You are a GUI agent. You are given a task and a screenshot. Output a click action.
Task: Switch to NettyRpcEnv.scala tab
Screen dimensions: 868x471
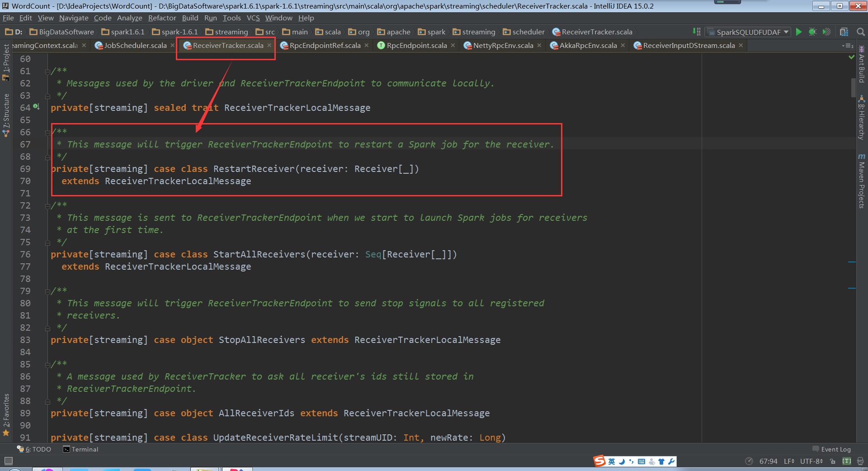(503, 45)
